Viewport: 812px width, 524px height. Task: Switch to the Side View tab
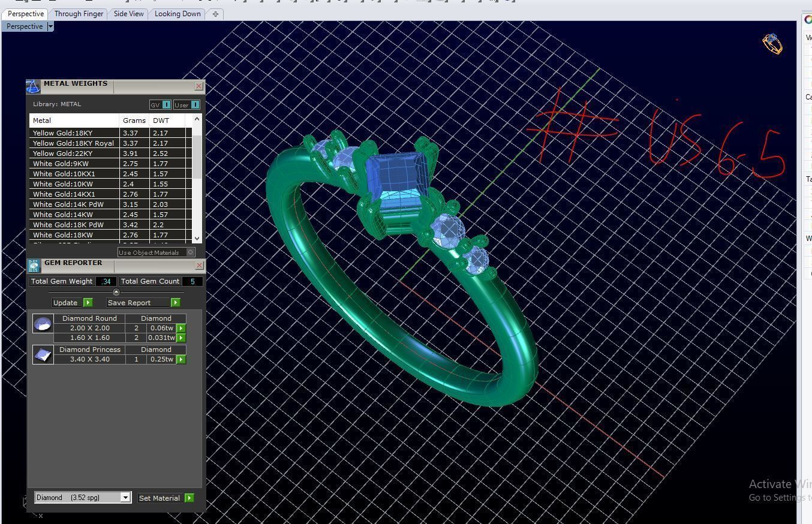click(x=128, y=14)
